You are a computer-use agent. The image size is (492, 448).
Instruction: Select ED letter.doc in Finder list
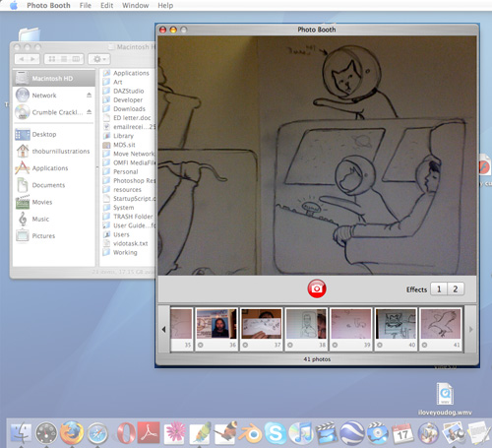tap(132, 118)
